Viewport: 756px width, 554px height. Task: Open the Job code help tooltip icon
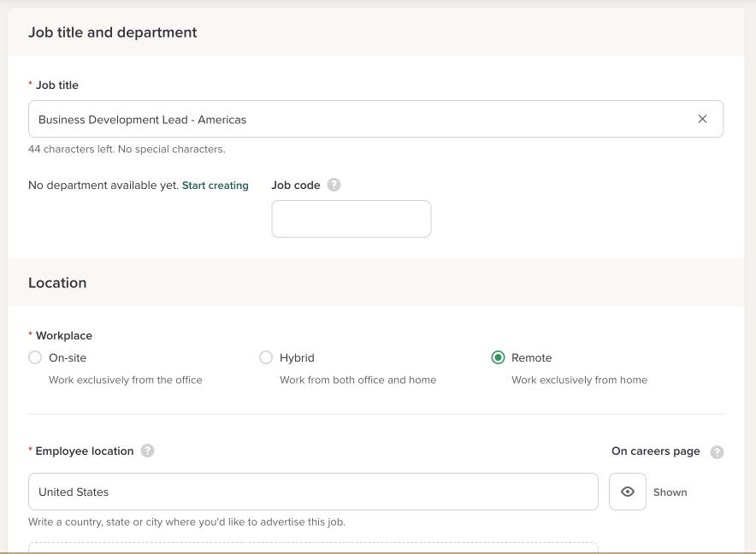334,186
